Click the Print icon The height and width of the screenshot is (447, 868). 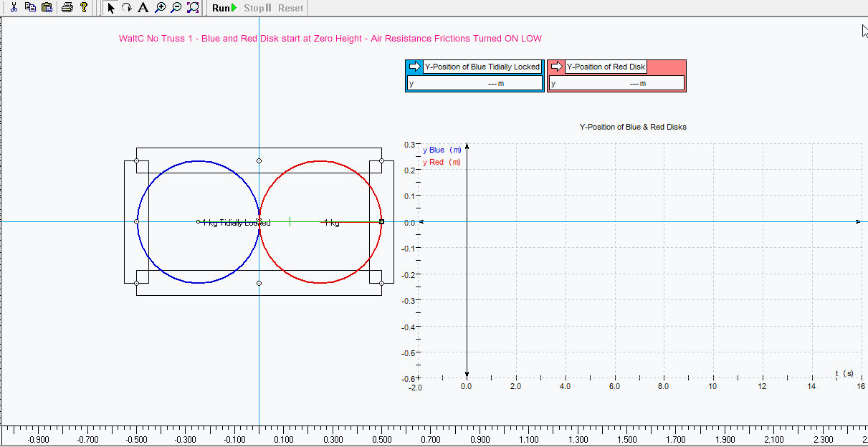(67, 8)
